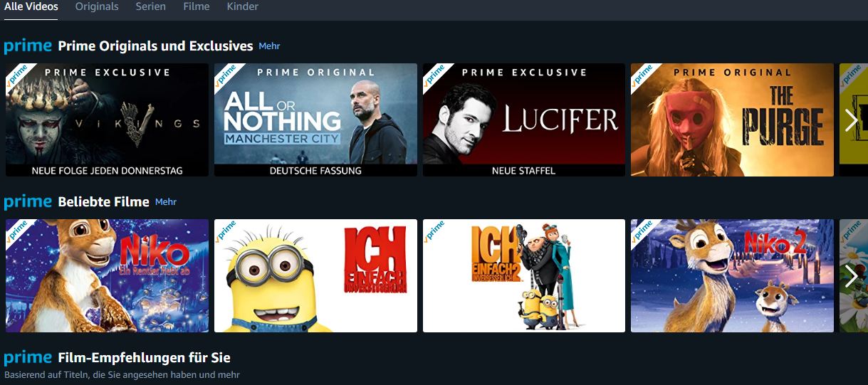The image size is (868, 385).
Task: Go to the Kinder tab
Action: [x=243, y=7]
